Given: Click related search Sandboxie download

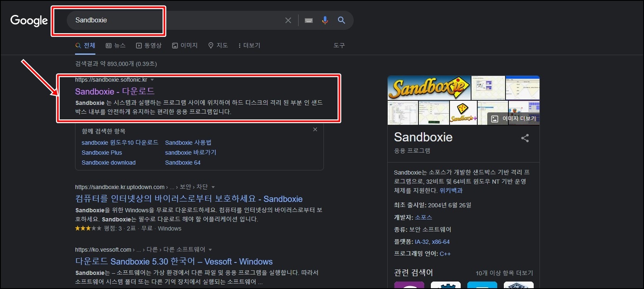Looking at the screenshot, I should click(x=109, y=163).
